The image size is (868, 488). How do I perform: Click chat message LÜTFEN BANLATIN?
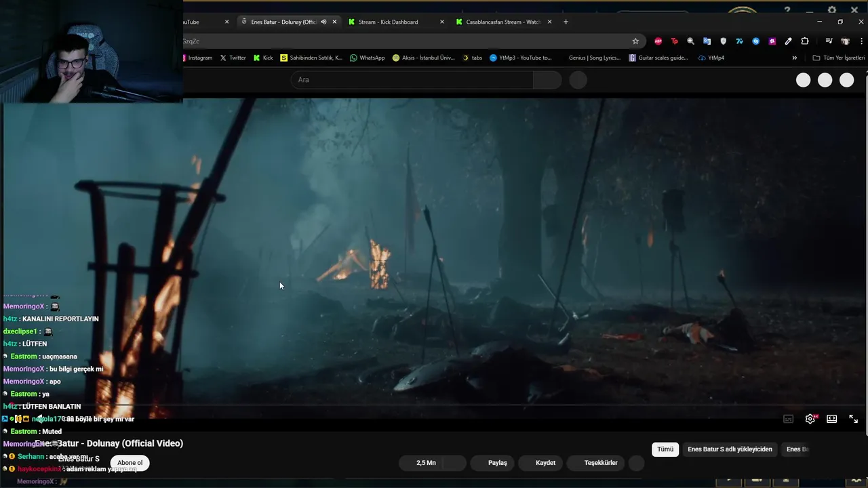(52, 407)
